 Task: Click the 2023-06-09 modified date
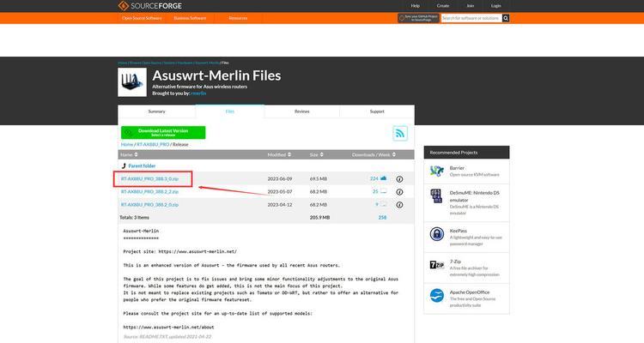[280, 179]
